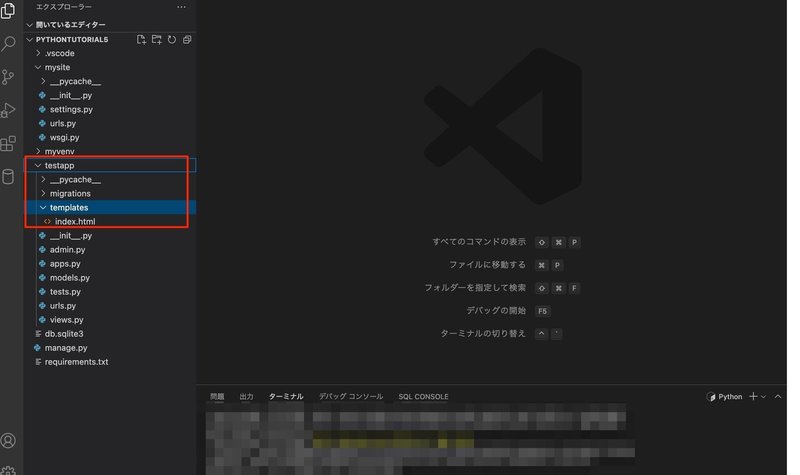Open the database (SQL) view icon

point(8,177)
